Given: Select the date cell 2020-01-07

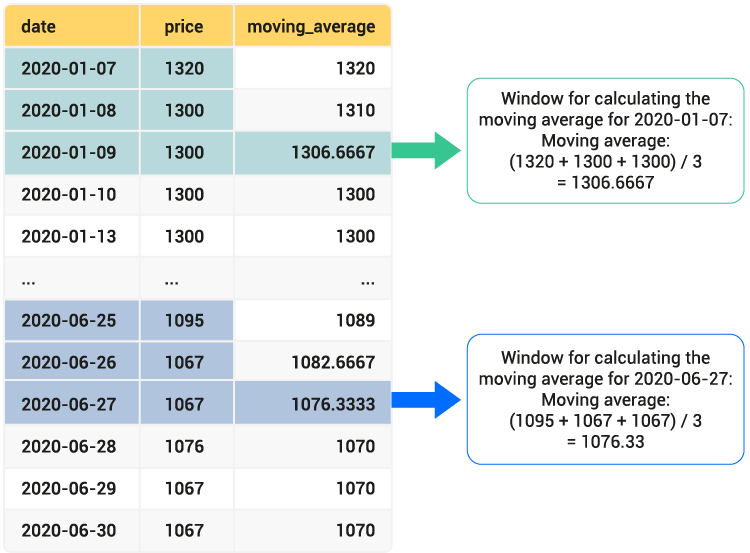Looking at the screenshot, I should point(72,68).
